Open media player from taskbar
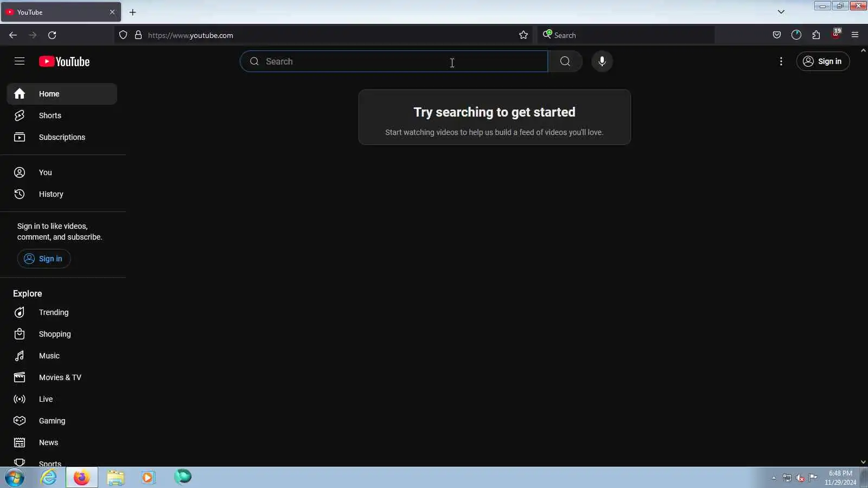This screenshot has width=868, height=488. click(x=148, y=478)
